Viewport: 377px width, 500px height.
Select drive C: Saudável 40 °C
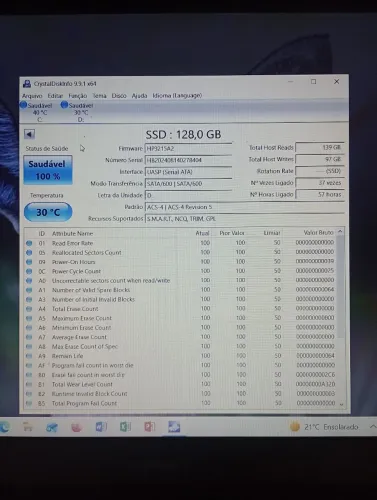point(37,112)
